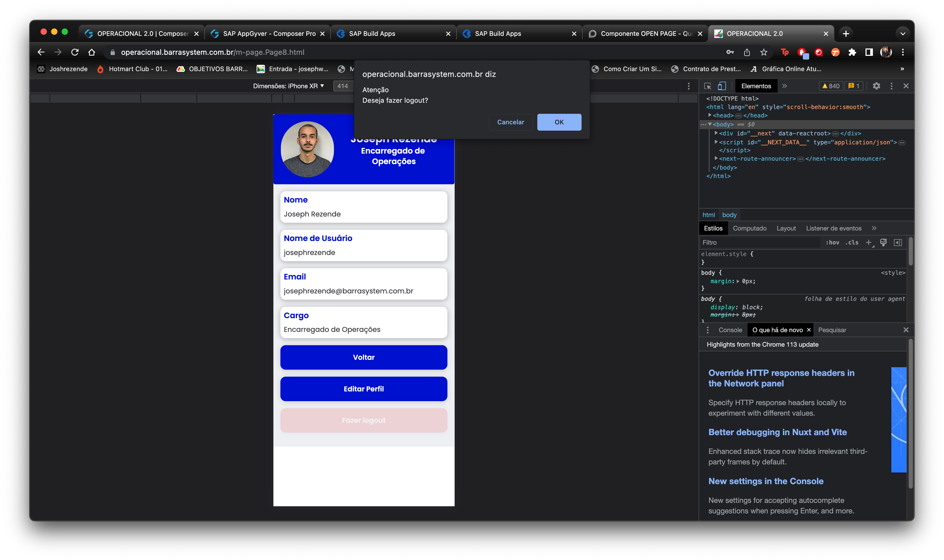Open DevTools customize three-dot menu

(x=891, y=86)
